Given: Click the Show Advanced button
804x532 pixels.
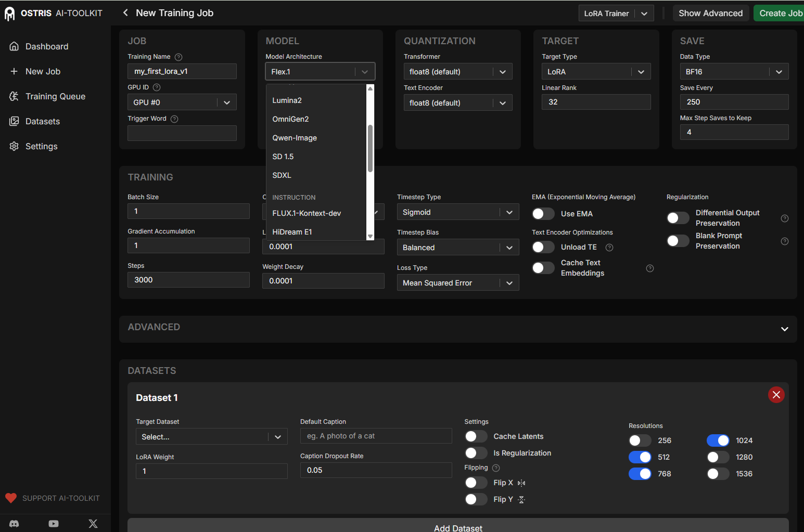Looking at the screenshot, I should (711, 13).
